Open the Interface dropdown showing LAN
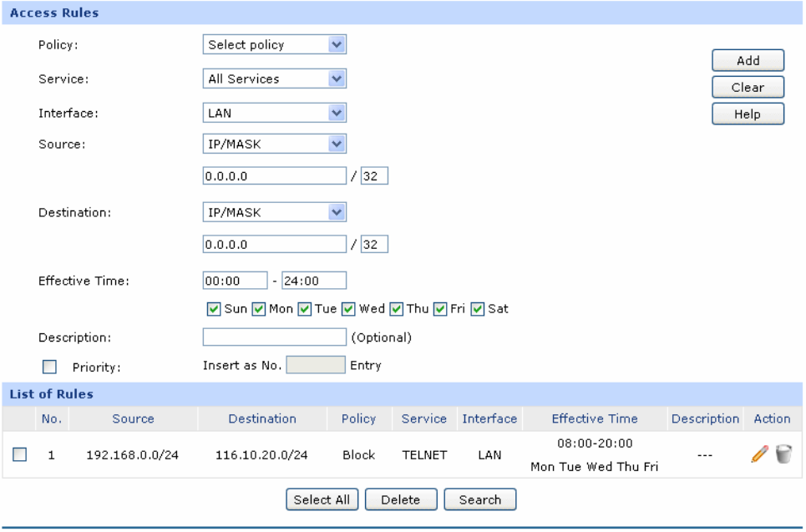The image size is (806, 532). pos(275,113)
